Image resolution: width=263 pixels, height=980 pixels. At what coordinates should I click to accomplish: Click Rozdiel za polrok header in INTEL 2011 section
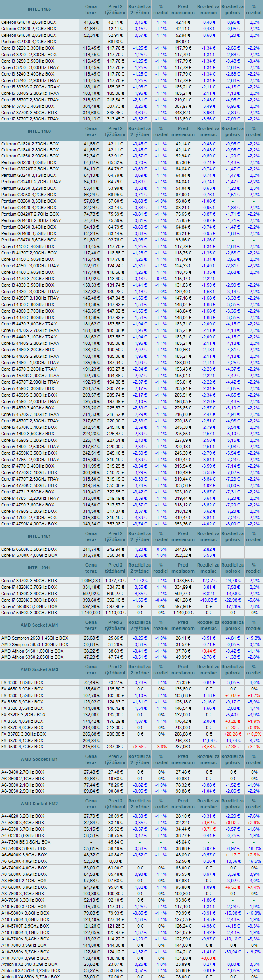pyautogui.click(x=233, y=568)
